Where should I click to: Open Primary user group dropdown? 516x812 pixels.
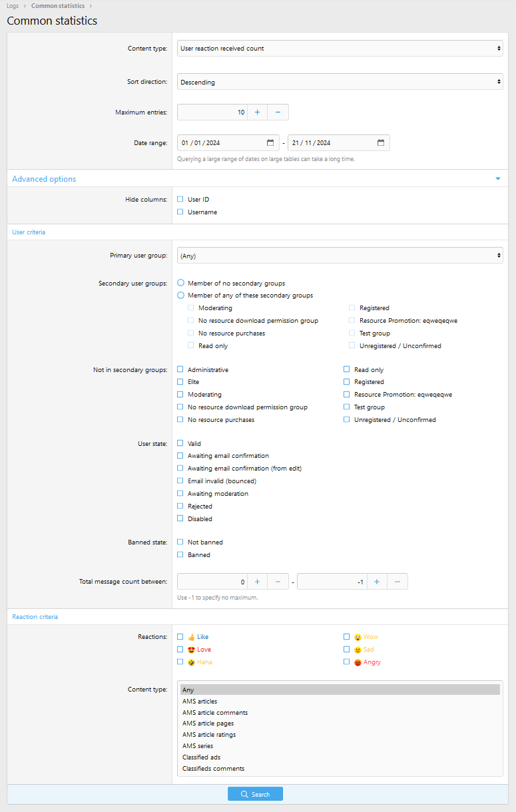point(340,256)
